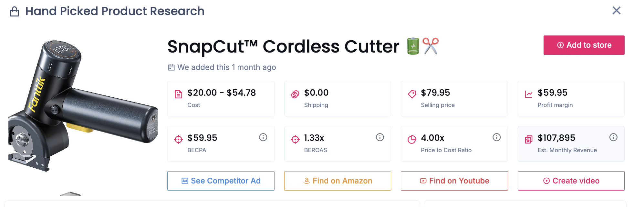
Task: Open the BEROAS info tooltip
Action: (x=379, y=137)
